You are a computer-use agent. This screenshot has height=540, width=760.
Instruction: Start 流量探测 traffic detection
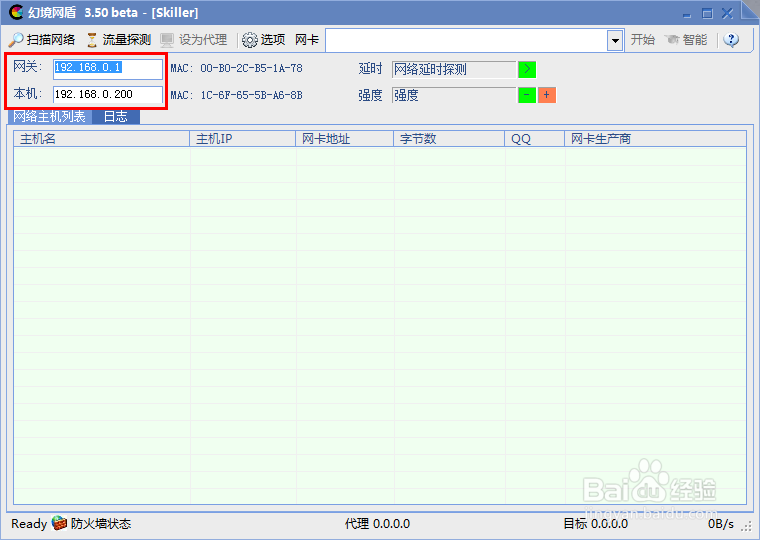click(x=119, y=40)
